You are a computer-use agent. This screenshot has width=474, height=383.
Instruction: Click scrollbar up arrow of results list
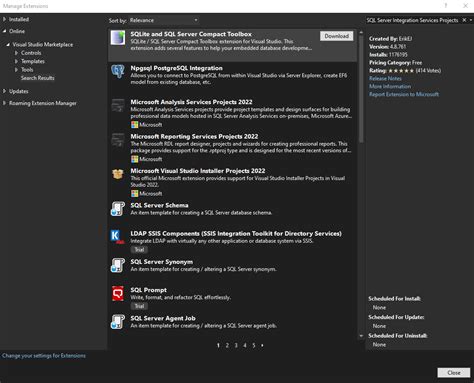(361, 33)
